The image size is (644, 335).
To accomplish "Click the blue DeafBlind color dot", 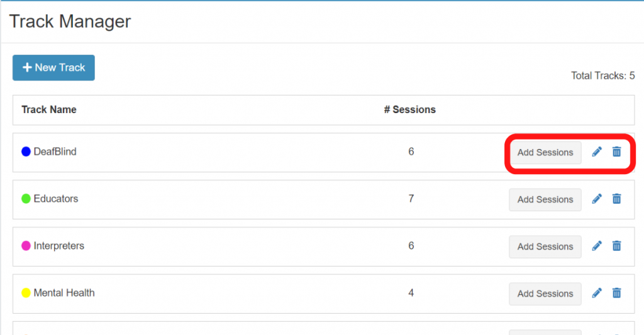I will click(x=26, y=151).
